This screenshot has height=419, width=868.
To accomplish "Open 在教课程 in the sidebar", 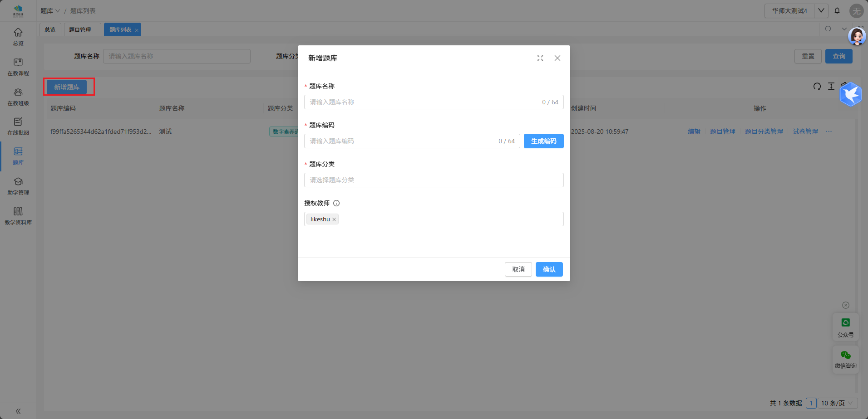I will pyautogui.click(x=18, y=67).
